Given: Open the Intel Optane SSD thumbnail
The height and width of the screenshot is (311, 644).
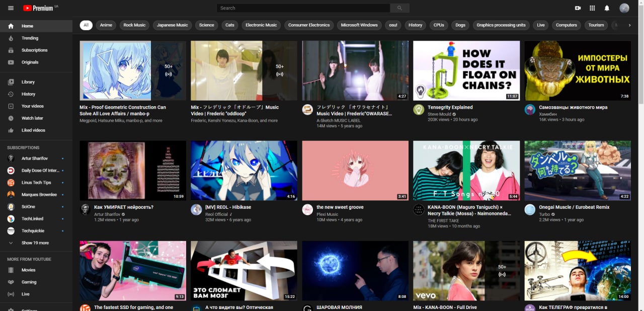Looking at the screenshot, I should click(133, 271).
